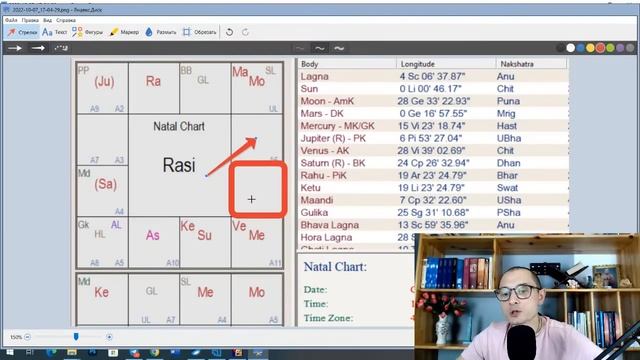Choose the thin-headed arrow style

(x=15, y=48)
